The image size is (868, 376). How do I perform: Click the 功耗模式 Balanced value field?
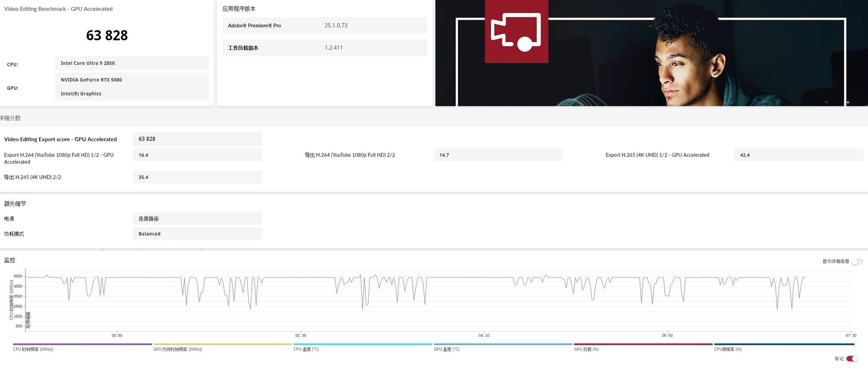coord(197,234)
